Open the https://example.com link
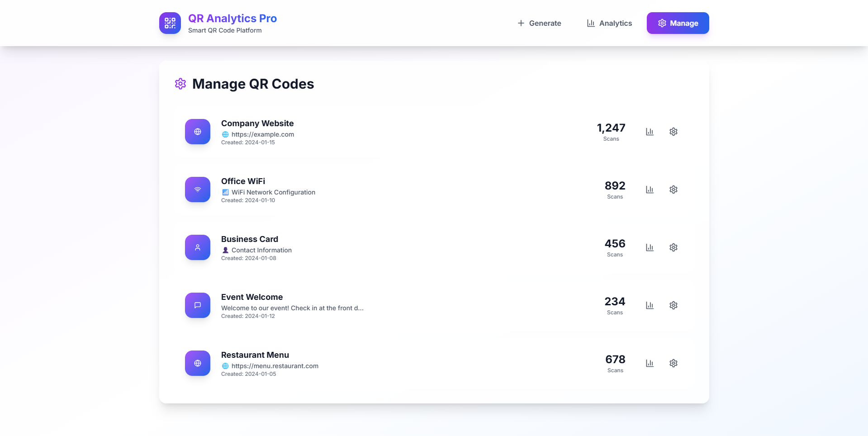 pos(262,134)
